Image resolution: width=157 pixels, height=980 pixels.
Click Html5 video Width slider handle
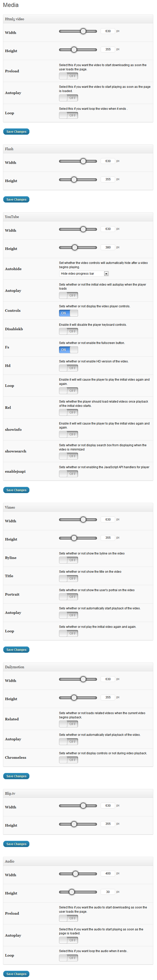pyautogui.click(x=83, y=31)
